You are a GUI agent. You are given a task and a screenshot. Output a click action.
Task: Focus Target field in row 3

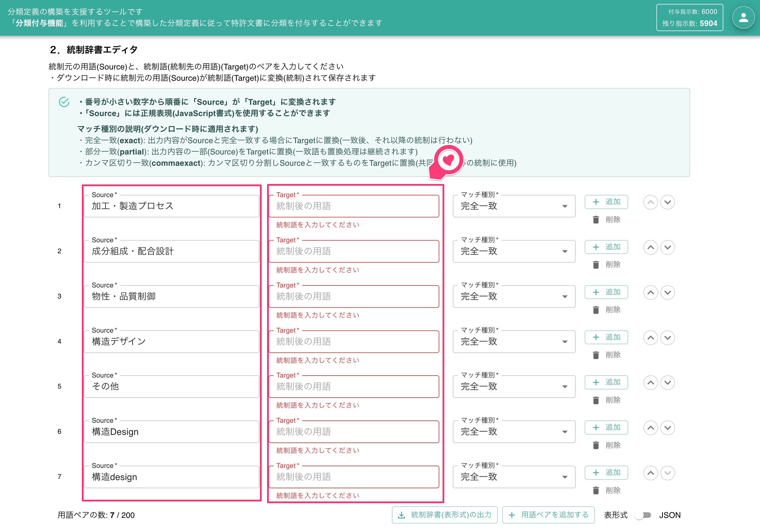click(x=354, y=296)
